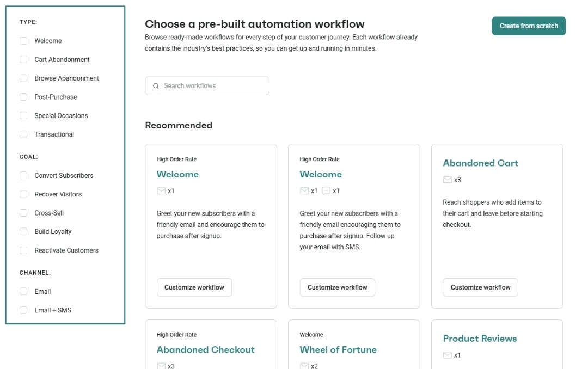Select the Email + SMS channel checkbox
This screenshot has height=369, width=588.
(x=23, y=310)
